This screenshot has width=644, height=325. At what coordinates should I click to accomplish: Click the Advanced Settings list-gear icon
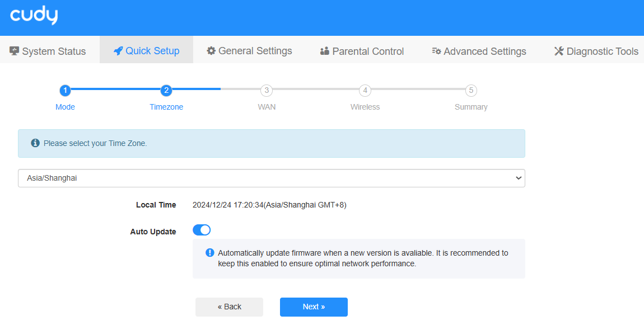click(437, 51)
